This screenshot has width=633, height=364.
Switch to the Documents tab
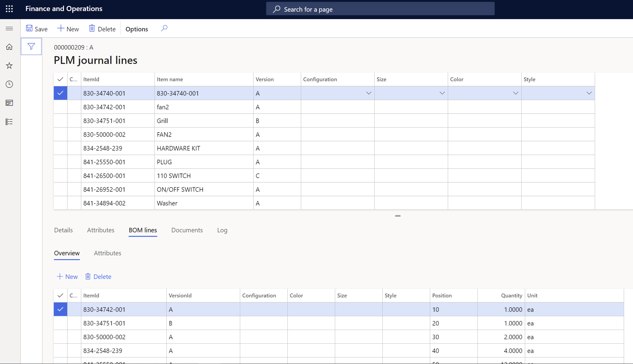point(187,230)
